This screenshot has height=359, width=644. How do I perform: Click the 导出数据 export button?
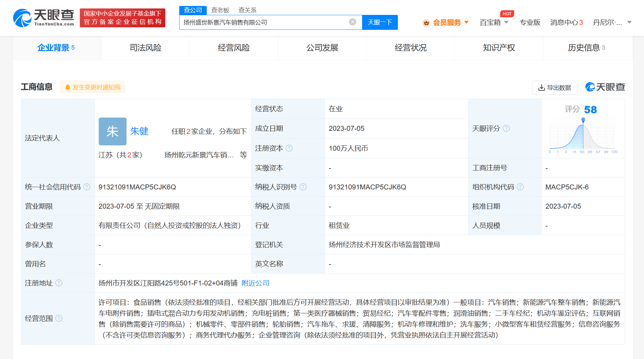click(554, 87)
